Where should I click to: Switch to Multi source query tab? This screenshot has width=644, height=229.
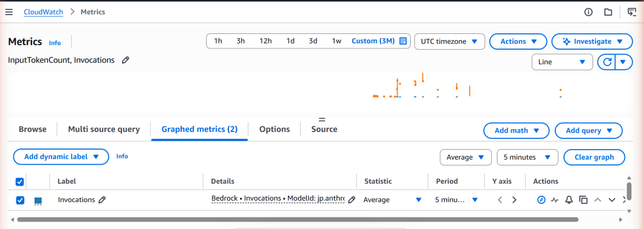point(104,129)
